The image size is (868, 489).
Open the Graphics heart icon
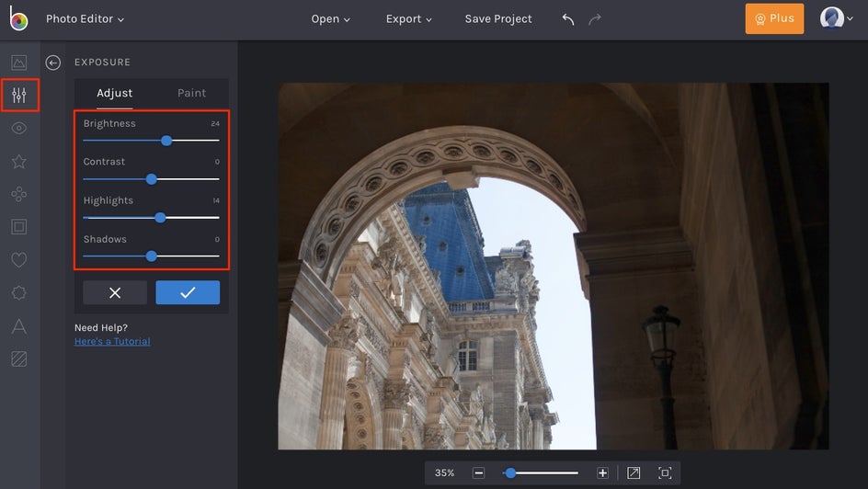pyautogui.click(x=18, y=260)
